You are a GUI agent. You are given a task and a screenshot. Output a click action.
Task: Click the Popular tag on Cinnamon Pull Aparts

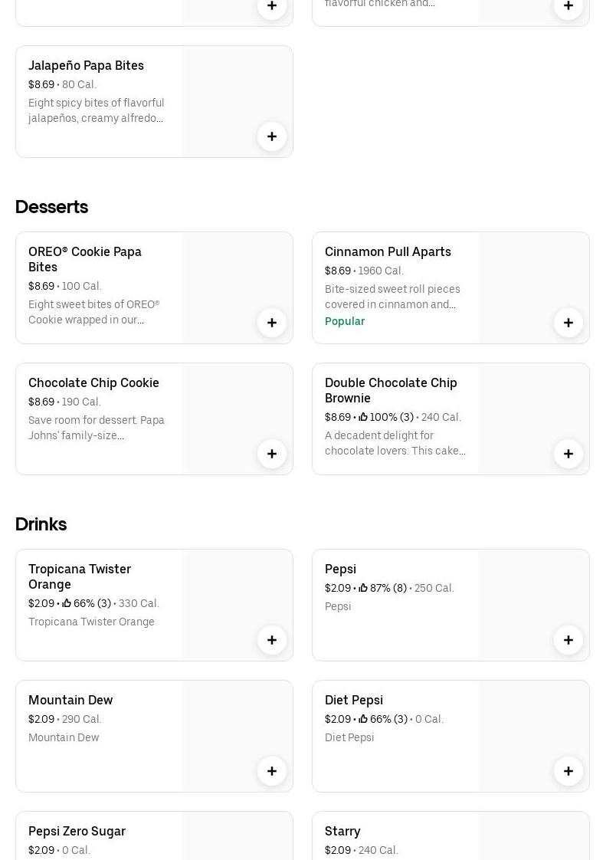pyautogui.click(x=345, y=321)
